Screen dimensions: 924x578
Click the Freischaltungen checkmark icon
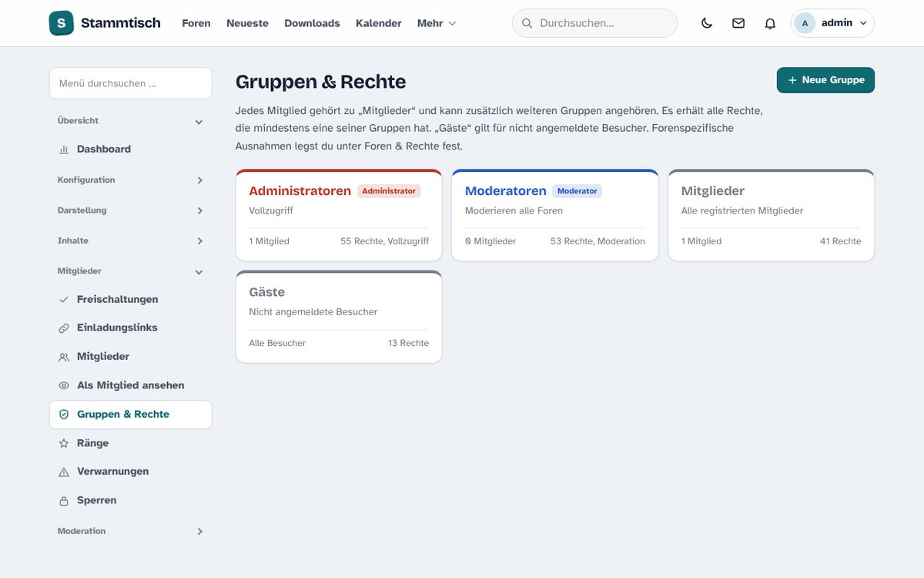(x=64, y=300)
